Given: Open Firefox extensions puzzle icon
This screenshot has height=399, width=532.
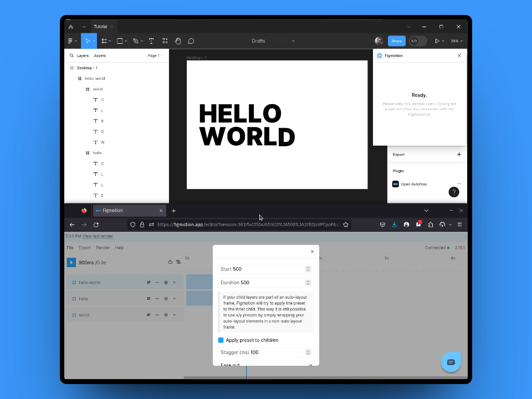Looking at the screenshot, I should [431, 224].
